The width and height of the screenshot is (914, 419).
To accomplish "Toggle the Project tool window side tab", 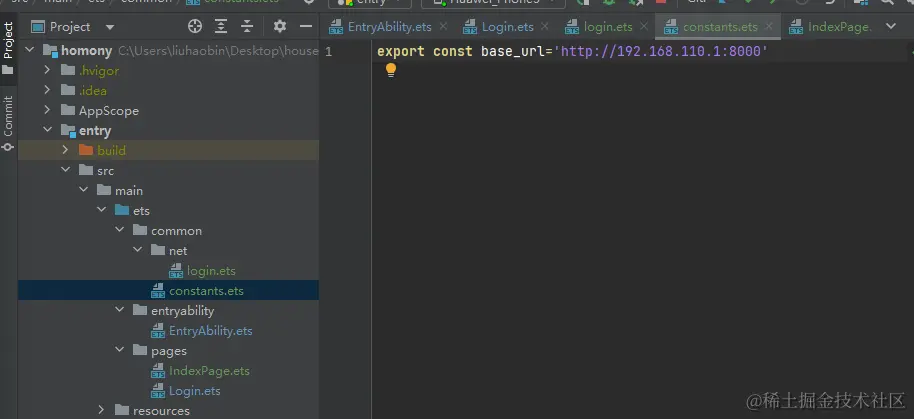I will coord(8,48).
